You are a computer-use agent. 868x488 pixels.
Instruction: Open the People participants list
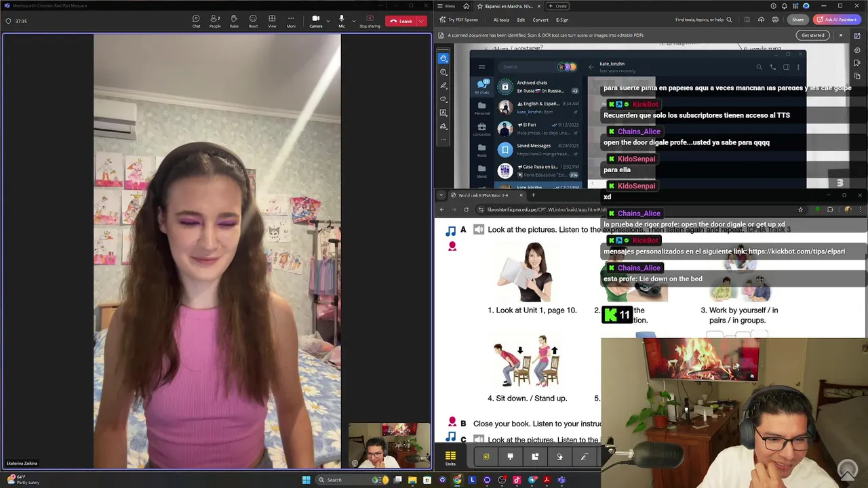215,21
